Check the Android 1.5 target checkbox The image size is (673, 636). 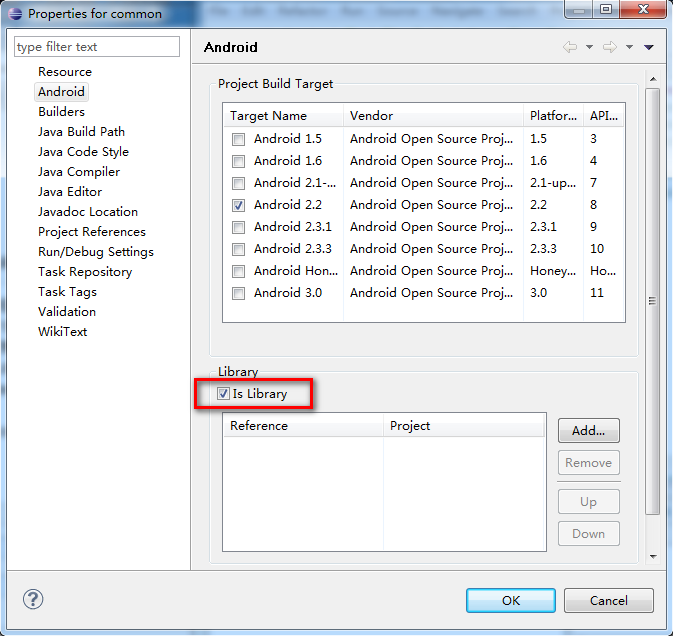[238, 139]
